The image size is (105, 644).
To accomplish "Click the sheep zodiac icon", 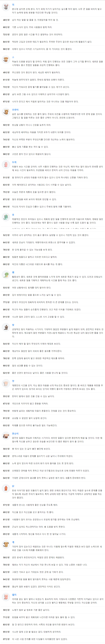I will click(x=6, y=383).
